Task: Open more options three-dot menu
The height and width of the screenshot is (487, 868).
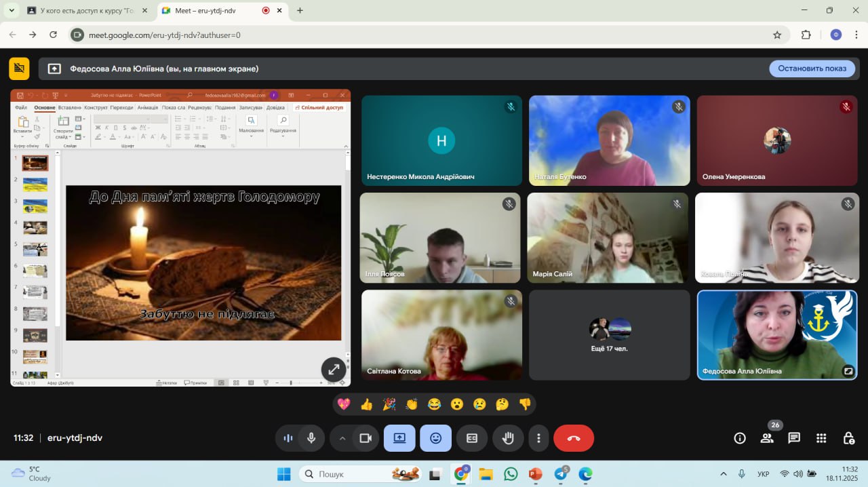Action: [x=538, y=438]
